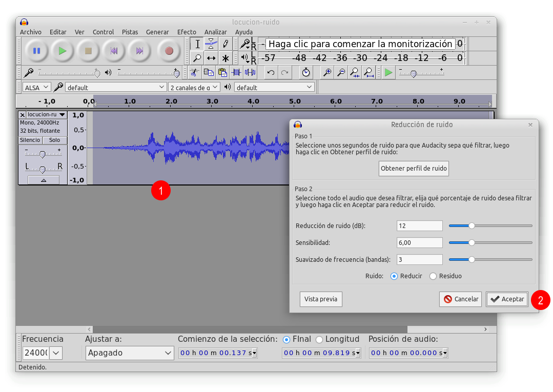The height and width of the screenshot is (392, 553).
Task: Open the Editar menu
Action: pos(58,32)
